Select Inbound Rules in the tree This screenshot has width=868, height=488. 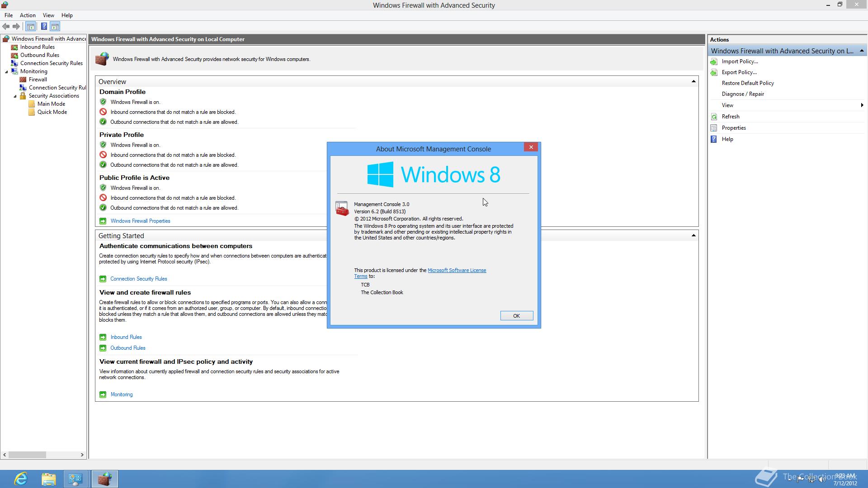tap(37, 47)
